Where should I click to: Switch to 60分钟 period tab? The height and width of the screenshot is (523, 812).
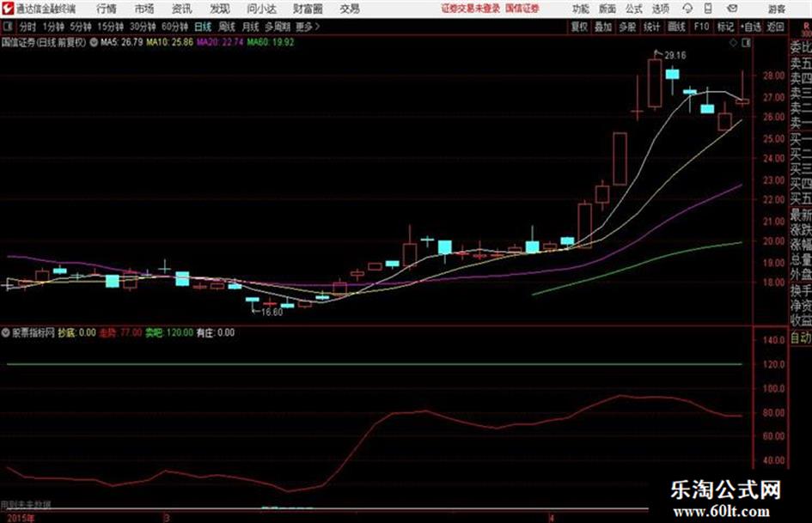(174, 27)
